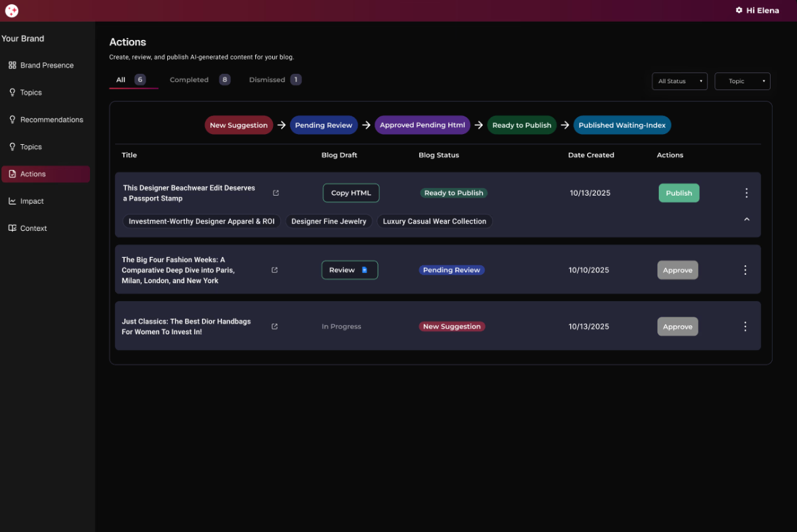
Task: Open Impact page from sidebar
Action: click(31, 201)
